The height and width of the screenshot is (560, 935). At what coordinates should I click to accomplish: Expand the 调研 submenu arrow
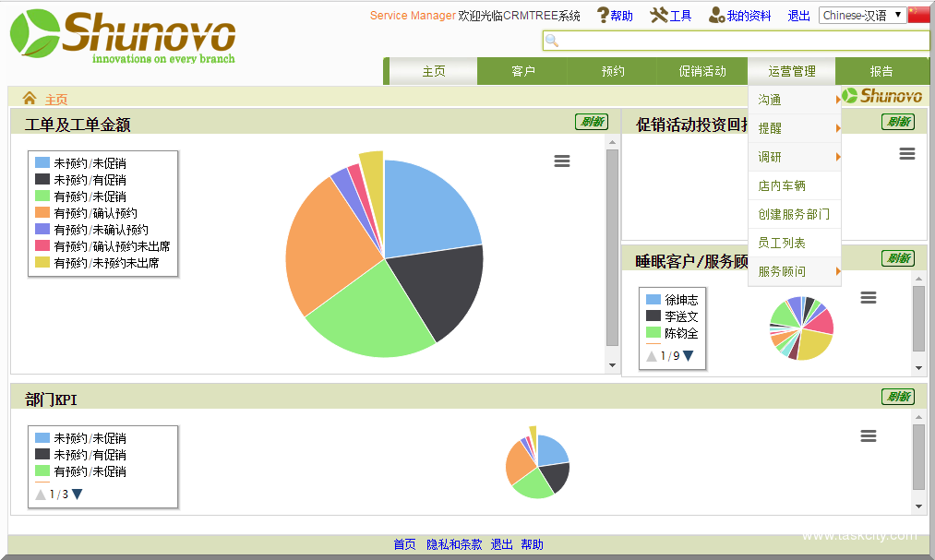pyautogui.click(x=837, y=157)
